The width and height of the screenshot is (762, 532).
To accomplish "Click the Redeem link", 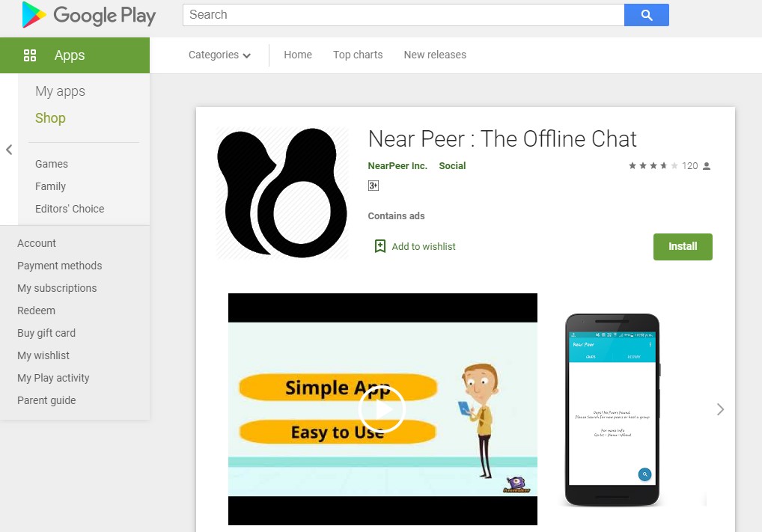I will [37, 311].
